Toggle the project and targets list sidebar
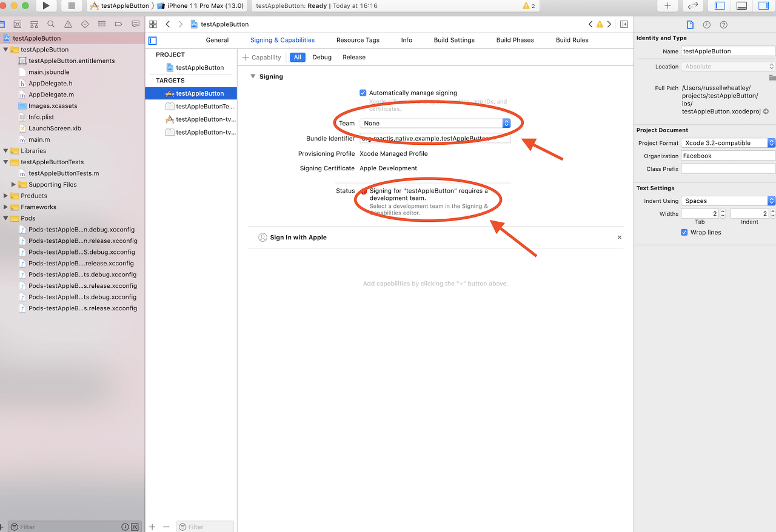Viewport: 776px width, 532px height. click(153, 41)
